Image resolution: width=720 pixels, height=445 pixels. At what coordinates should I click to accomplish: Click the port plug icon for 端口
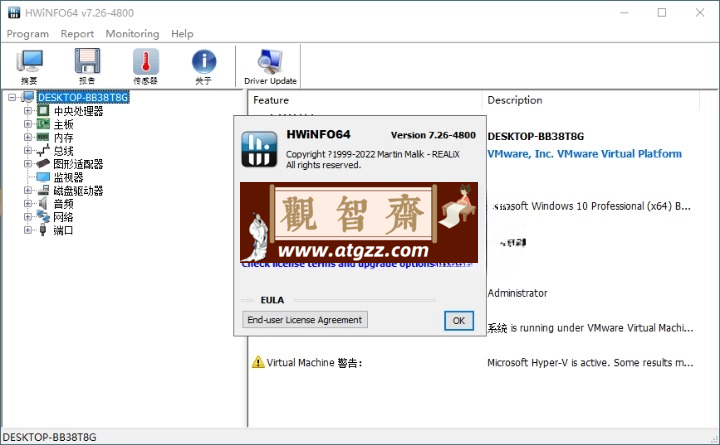[x=43, y=230]
